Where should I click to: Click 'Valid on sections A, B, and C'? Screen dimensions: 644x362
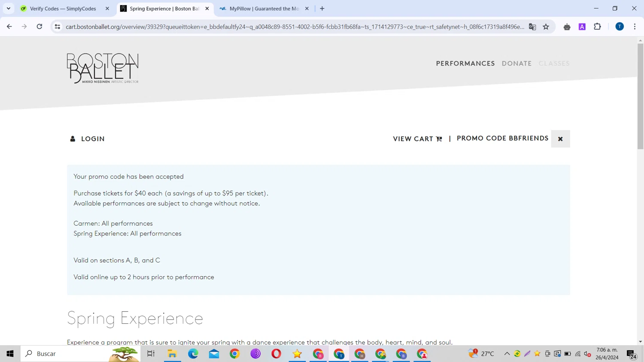coord(117,260)
